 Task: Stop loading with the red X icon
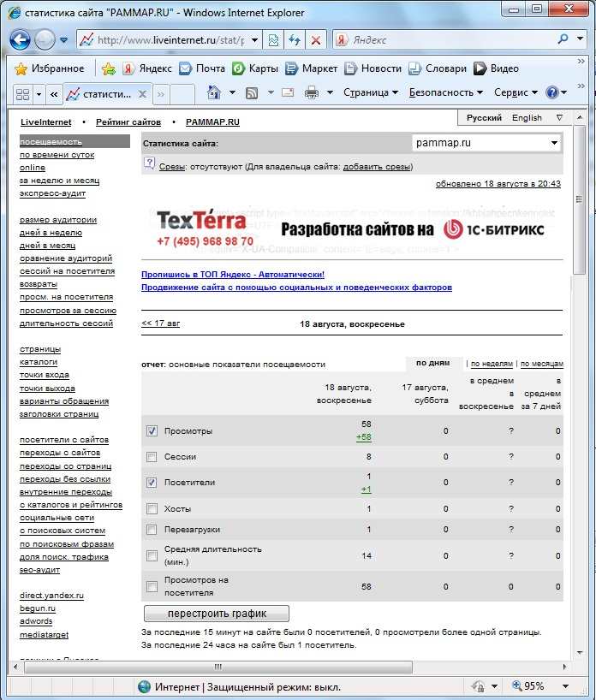point(315,40)
